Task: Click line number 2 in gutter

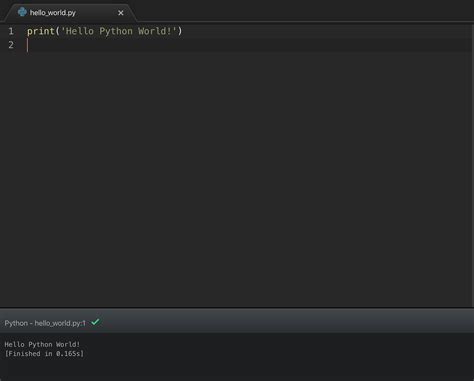Action: (x=11, y=45)
